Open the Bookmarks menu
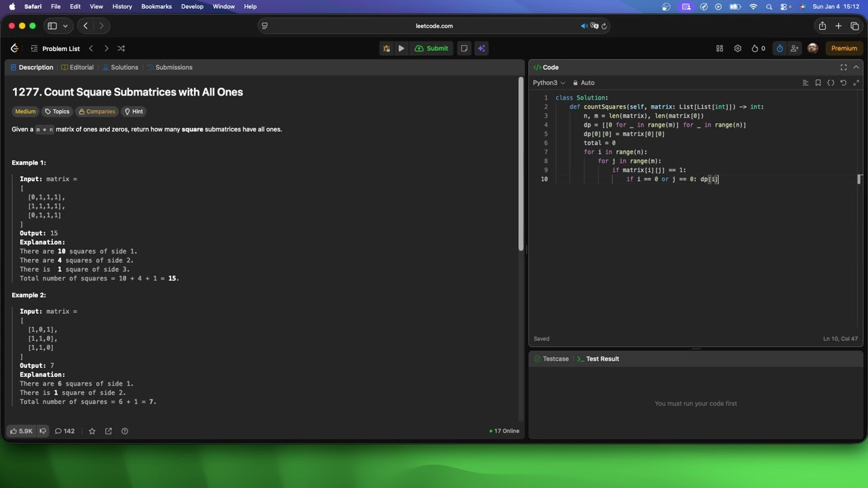The height and width of the screenshot is (488, 868). click(157, 6)
